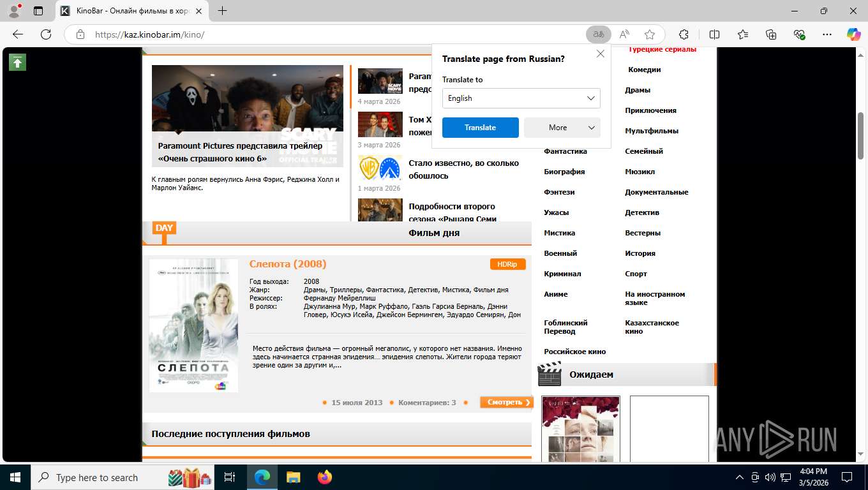The width and height of the screenshot is (868, 490).
Task: Select Ужасы genre
Action: (557, 212)
